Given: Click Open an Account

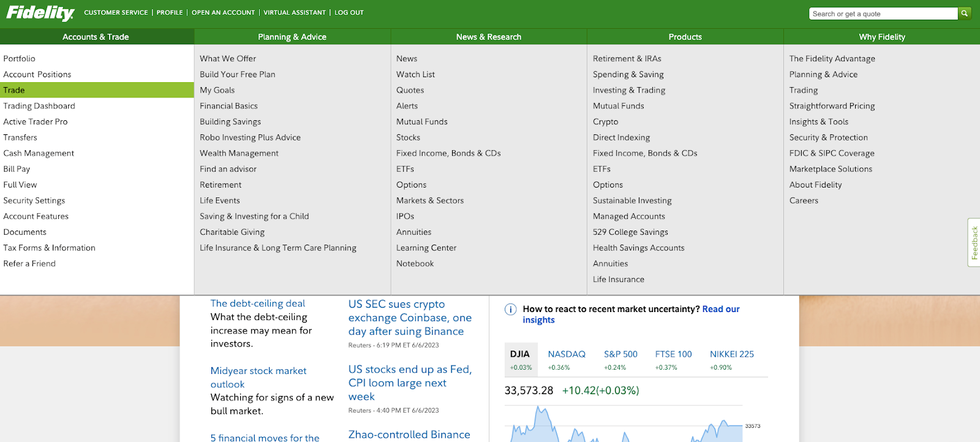Looking at the screenshot, I should click(223, 12).
